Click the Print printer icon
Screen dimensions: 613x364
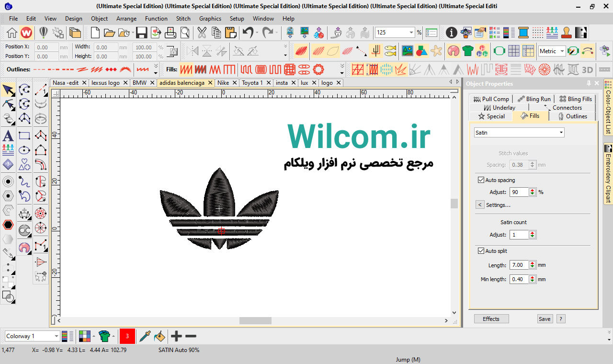(x=170, y=33)
